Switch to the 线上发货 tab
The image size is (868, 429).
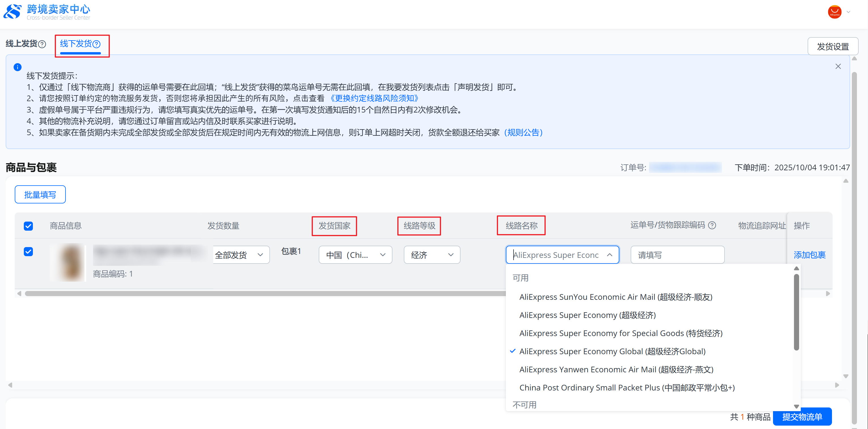(22, 44)
